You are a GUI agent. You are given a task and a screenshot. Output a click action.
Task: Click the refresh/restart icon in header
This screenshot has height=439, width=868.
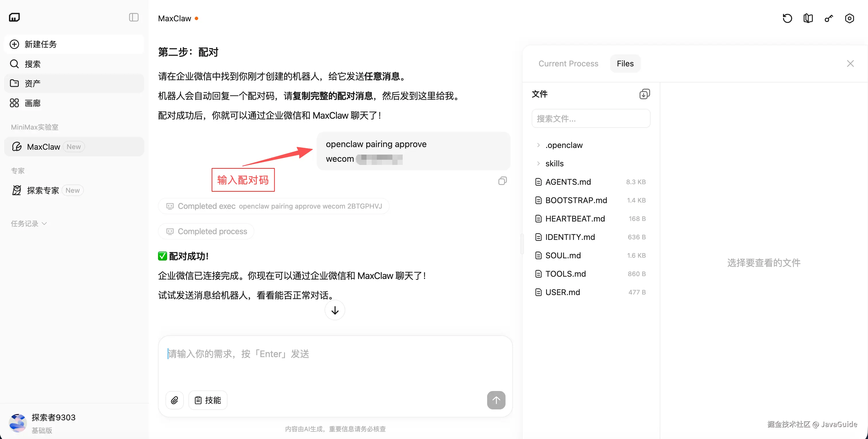(x=787, y=18)
